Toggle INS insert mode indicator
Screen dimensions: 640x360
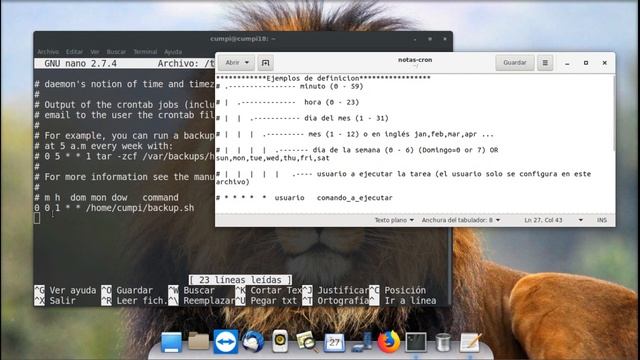coord(602,220)
